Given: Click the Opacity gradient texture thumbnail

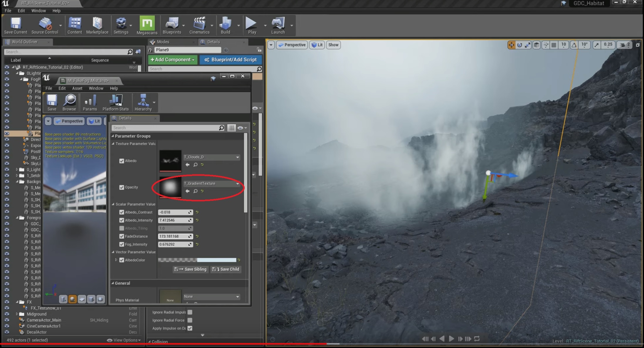Looking at the screenshot, I should pyautogui.click(x=170, y=188).
